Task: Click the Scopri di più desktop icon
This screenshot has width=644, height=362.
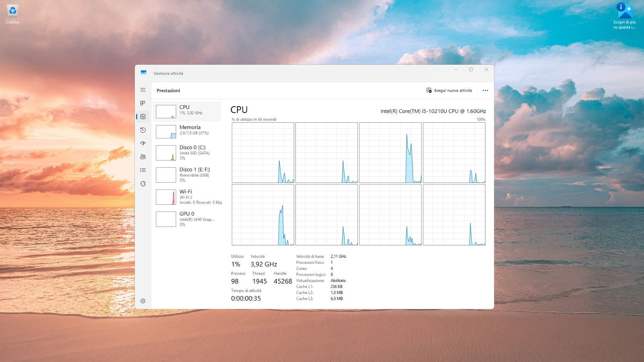Action: click(624, 16)
